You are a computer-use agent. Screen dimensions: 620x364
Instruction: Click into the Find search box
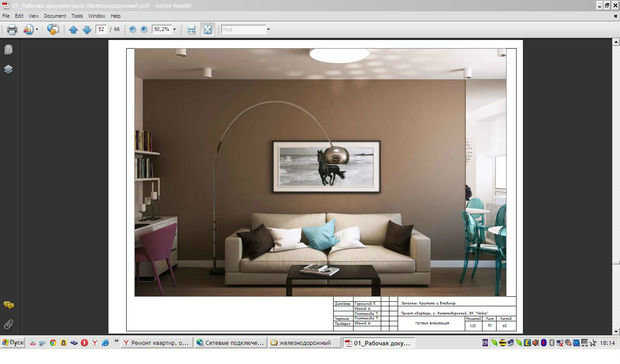(x=244, y=30)
